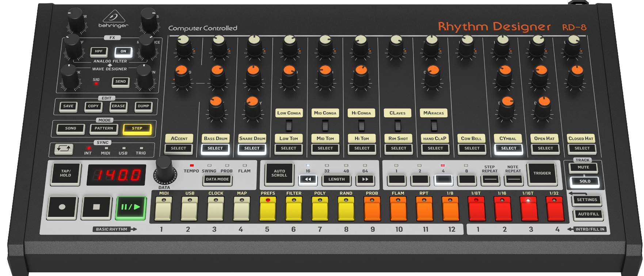Image resolution: width=644 pixels, height=276 pixels.
Task: Click the COPY edit button
Action: click(x=94, y=106)
